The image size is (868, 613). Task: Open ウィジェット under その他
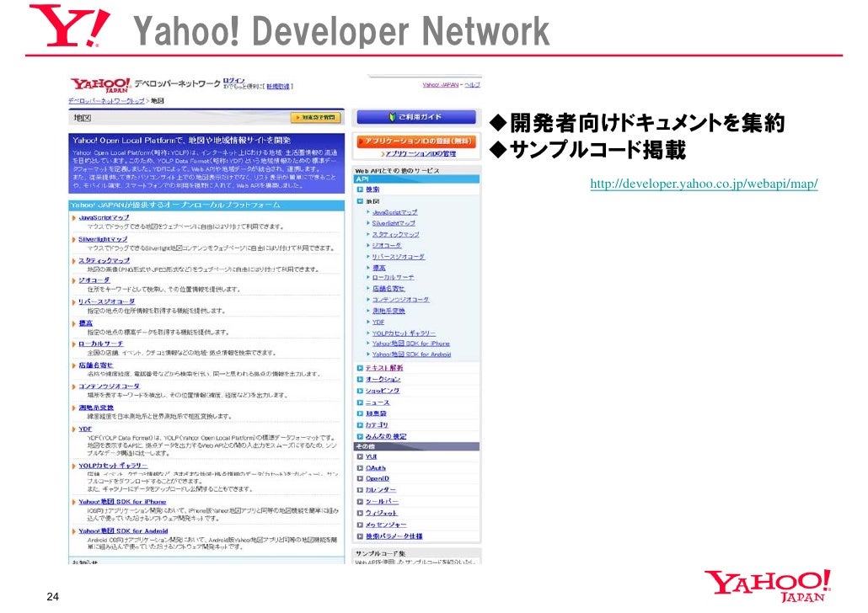(x=381, y=513)
